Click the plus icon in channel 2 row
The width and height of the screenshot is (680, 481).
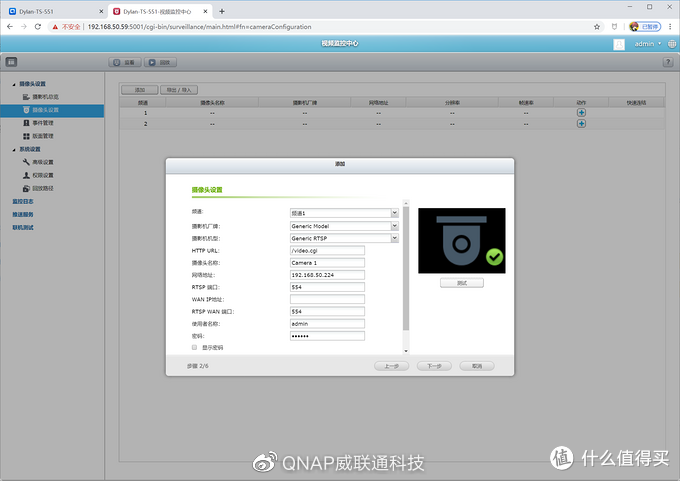point(581,124)
